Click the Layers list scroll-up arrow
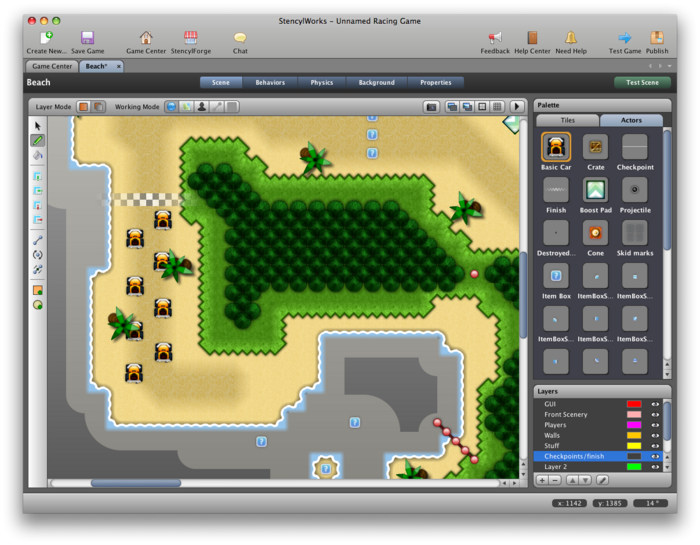700x545 pixels. (x=667, y=458)
